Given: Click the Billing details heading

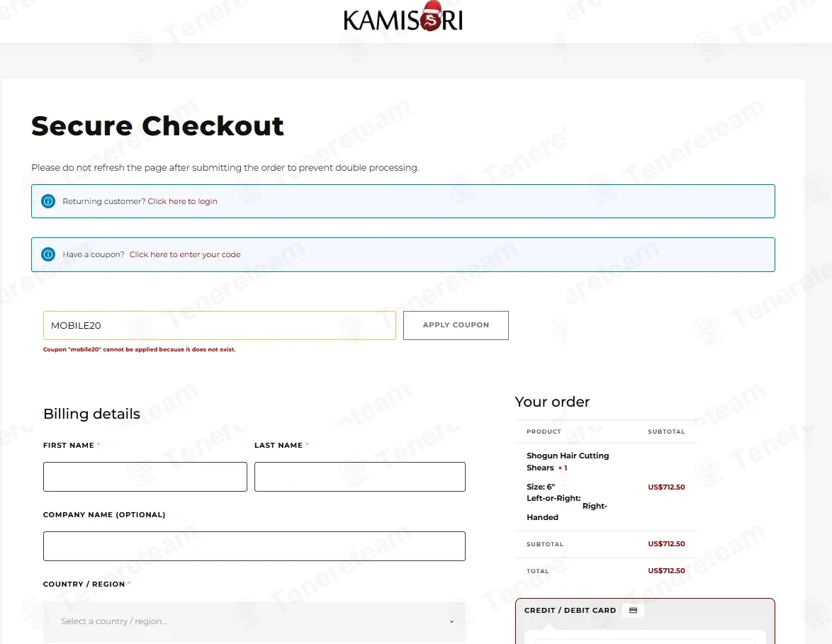Looking at the screenshot, I should [92, 414].
